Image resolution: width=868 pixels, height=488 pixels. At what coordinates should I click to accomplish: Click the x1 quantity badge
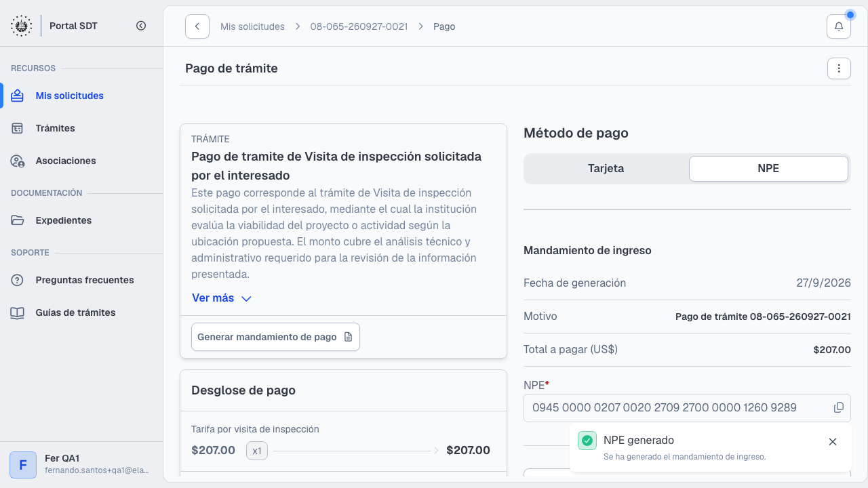[x=257, y=451]
